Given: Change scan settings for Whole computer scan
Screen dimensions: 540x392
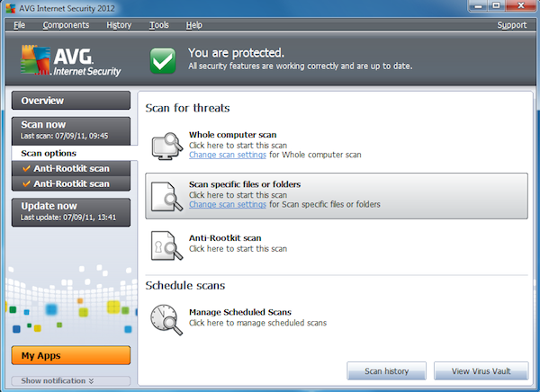Looking at the screenshot, I should 228,155.
